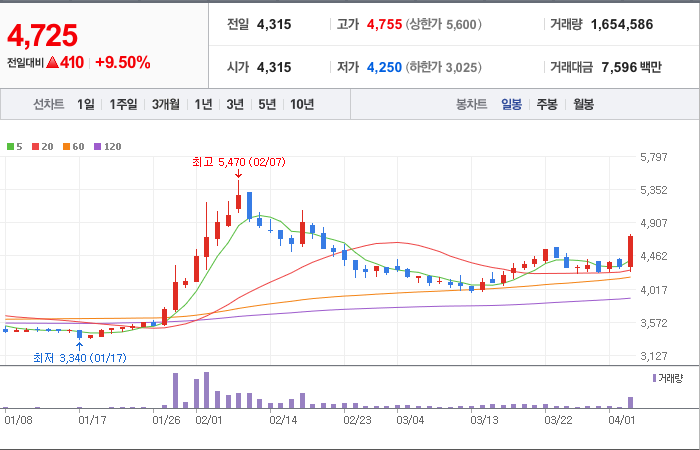Viewport: 700px width, 450px height.
Task: Click the current price 4,725
Action: [x=42, y=36]
